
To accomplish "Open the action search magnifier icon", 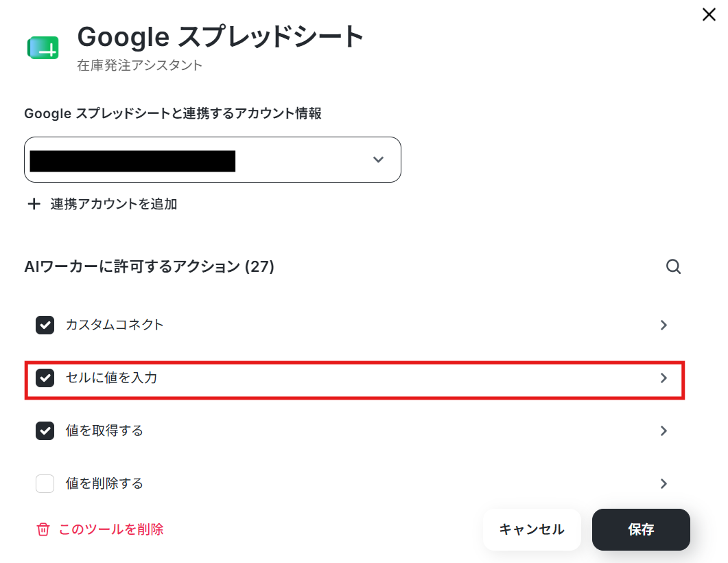I will (x=673, y=266).
